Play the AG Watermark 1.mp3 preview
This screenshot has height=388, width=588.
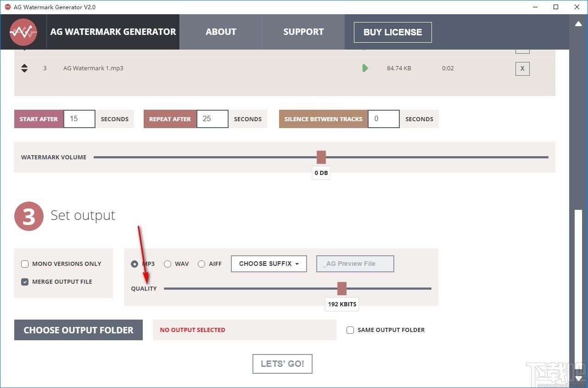(365, 68)
